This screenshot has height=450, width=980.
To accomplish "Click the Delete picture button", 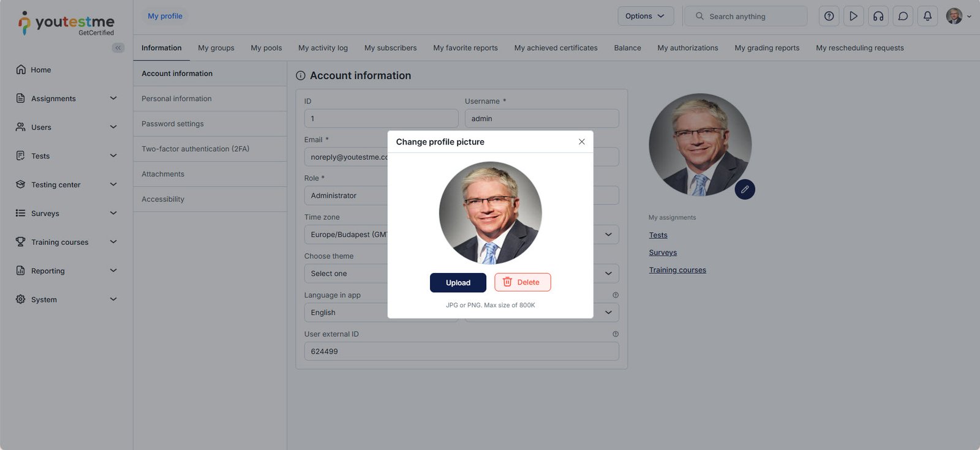I will 522,282.
